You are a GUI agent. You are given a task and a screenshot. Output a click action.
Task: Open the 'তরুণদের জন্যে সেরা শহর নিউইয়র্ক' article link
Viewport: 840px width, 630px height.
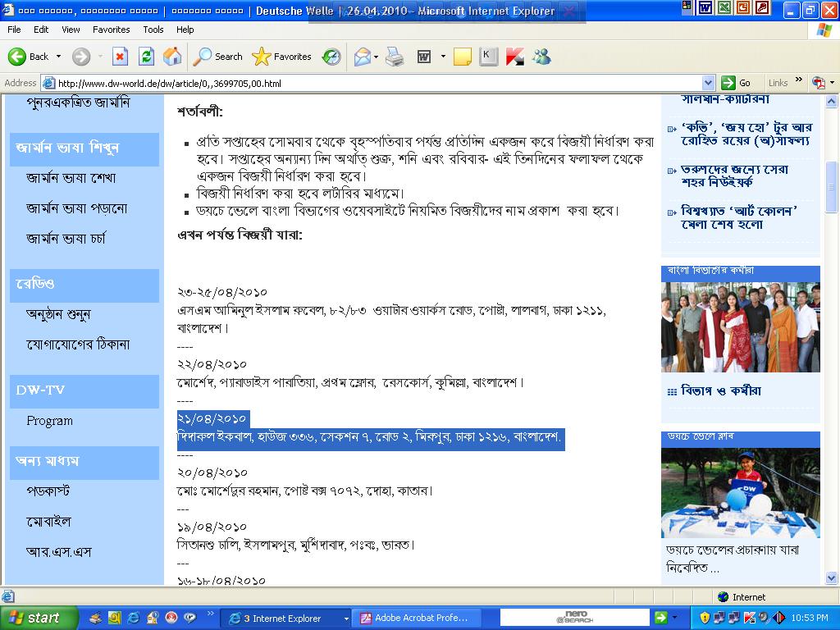[734, 176]
